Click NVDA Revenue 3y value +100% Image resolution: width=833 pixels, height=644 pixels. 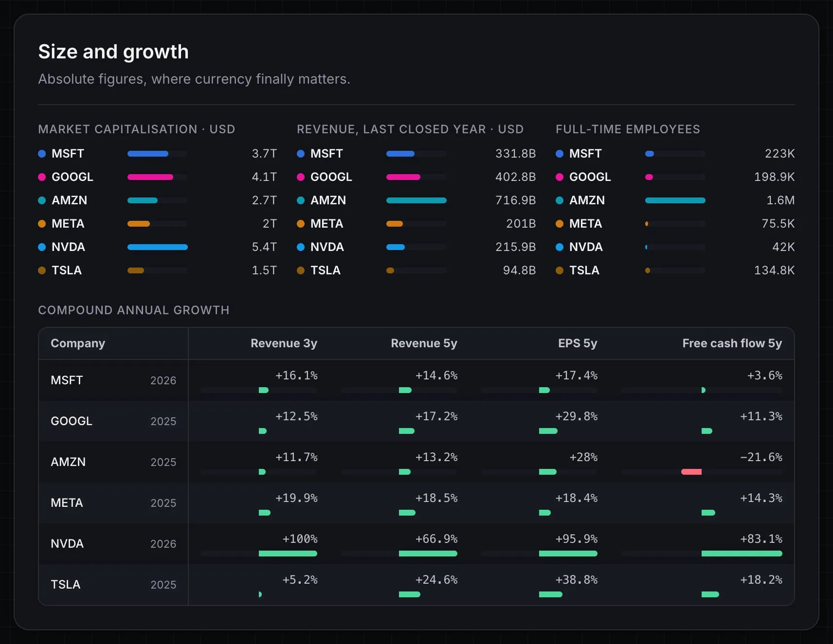tap(300, 539)
